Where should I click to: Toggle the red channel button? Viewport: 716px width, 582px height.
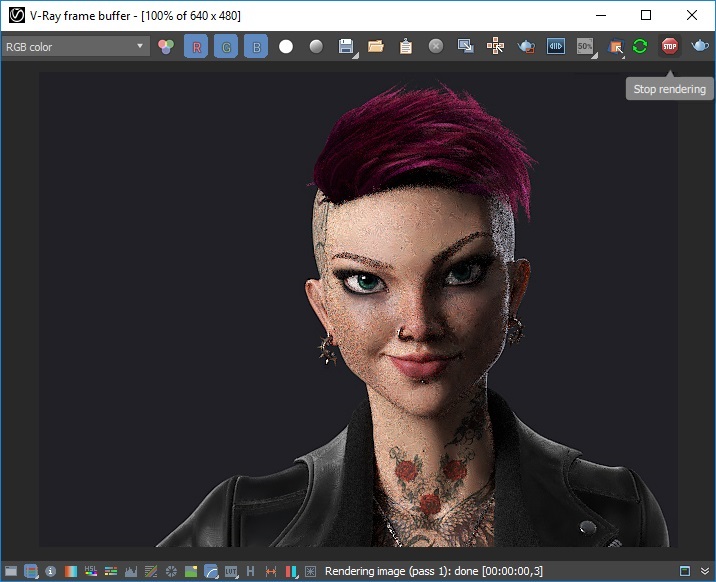tap(196, 46)
